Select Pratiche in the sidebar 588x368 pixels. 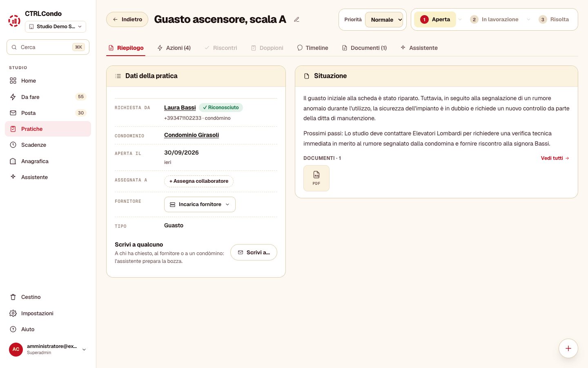coord(48,129)
